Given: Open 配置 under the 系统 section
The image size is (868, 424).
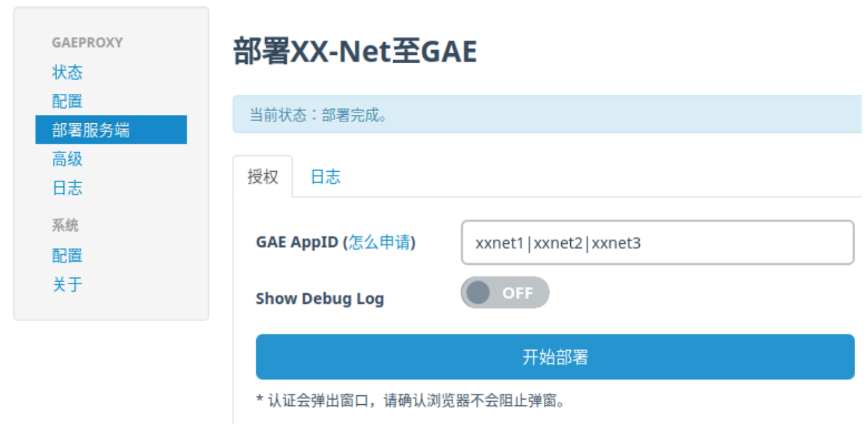Looking at the screenshot, I should point(67,255).
